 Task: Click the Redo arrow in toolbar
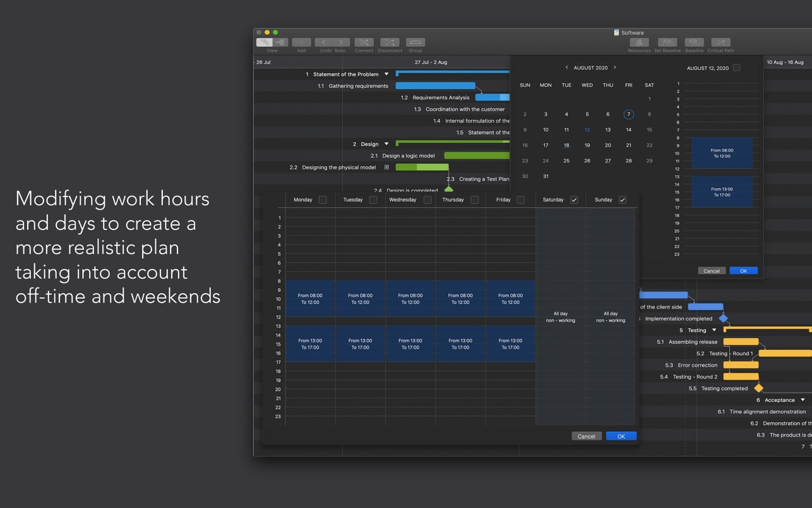[x=341, y=42]
